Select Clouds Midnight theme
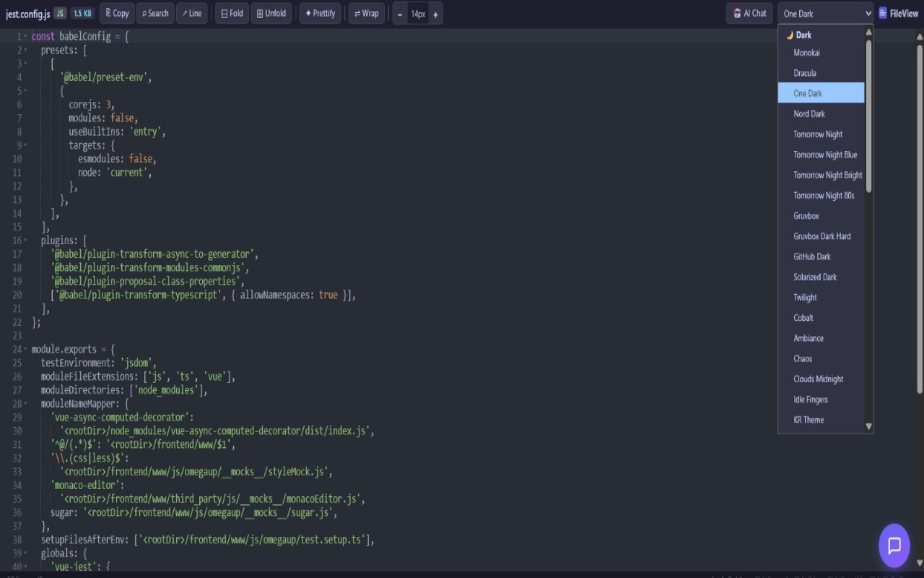This screenshot has width=924, height=578. [821, 379]
